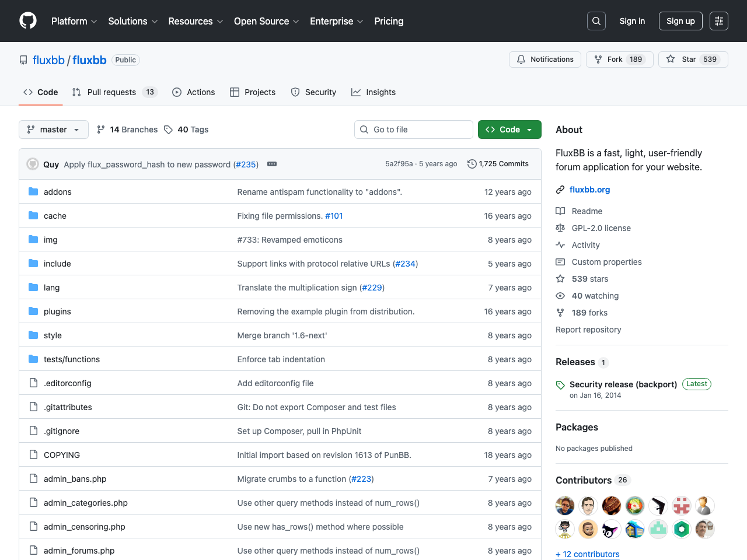
Task: Click the appearance settings icon in header
Action: coord(718,21)
